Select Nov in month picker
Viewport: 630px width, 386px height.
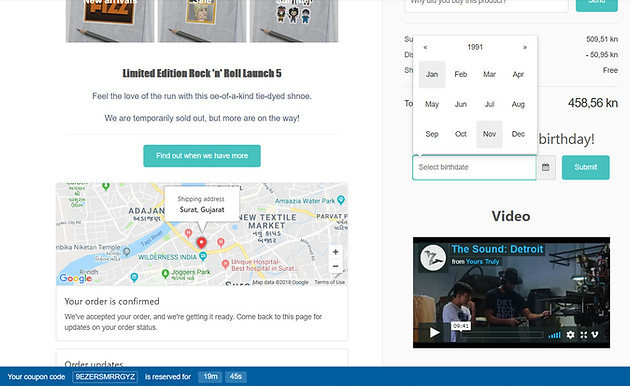tap(489, 134)
